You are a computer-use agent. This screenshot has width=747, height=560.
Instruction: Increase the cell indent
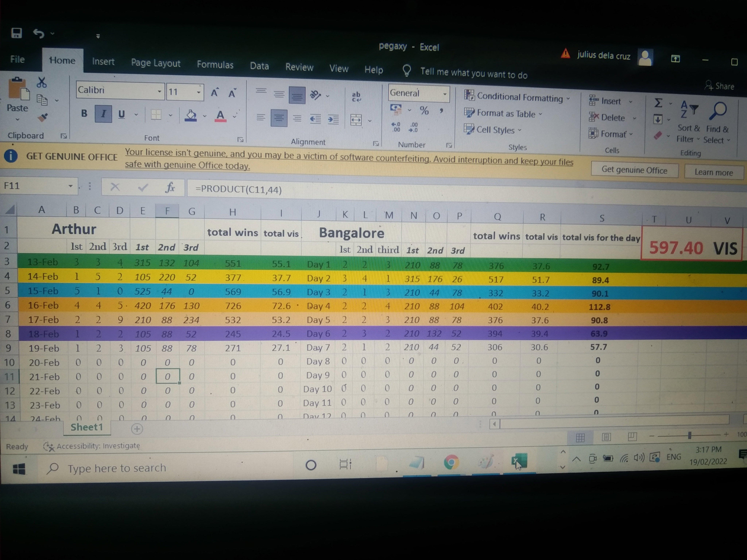tap(333, 119)
